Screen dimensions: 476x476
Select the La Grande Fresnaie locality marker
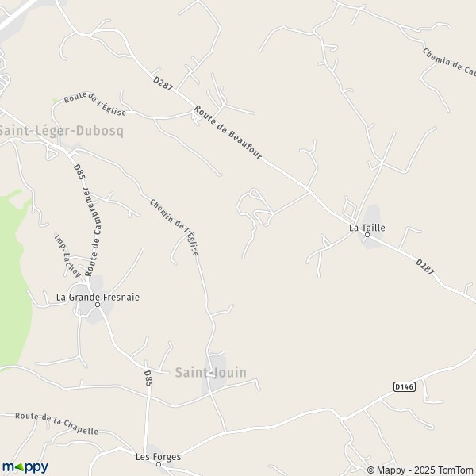pyautogui.click(x=98, y=305)
